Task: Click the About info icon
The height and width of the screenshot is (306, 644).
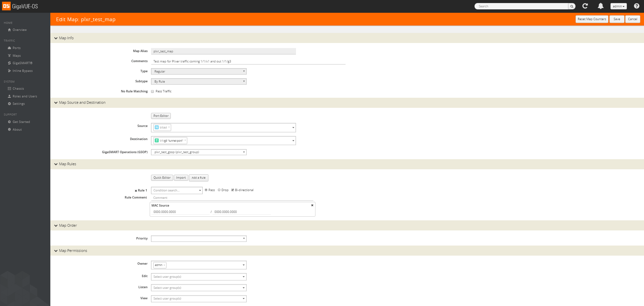Action: click(x=9, y=130)
